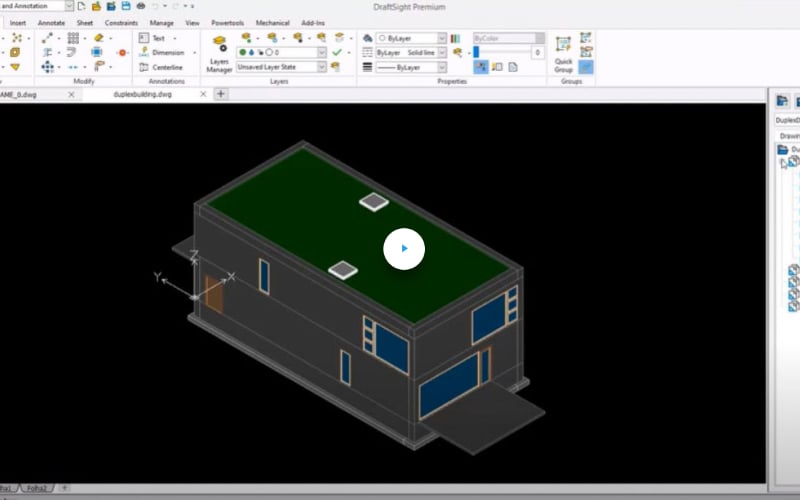This screenshot has height=500, width=800.
Task: Open the ByLayer line weight dropdown
Action: pos(442,67)
